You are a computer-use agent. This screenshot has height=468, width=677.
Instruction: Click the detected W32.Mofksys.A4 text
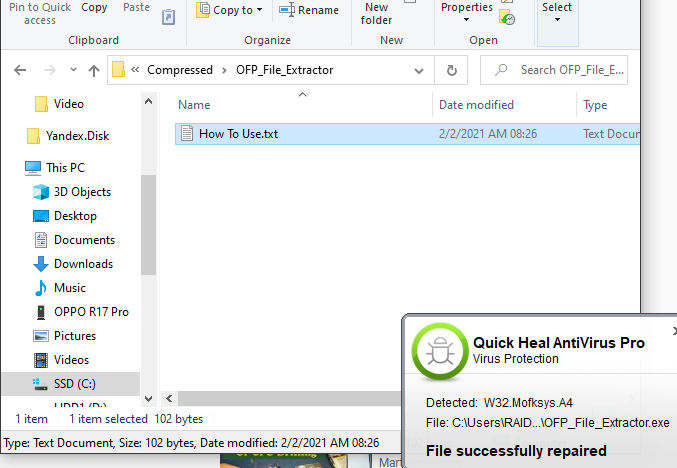pyautogui.click(x=528, y=403)
